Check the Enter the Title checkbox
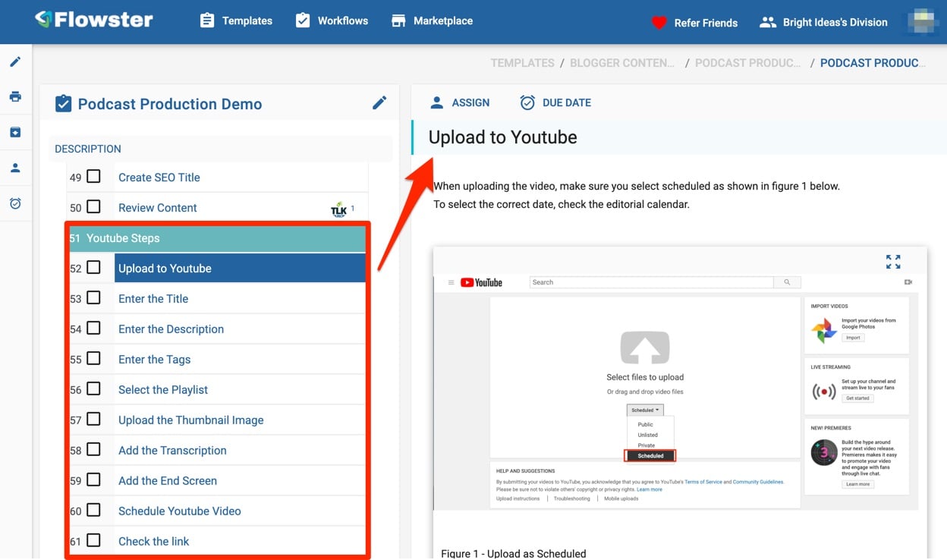The width and height of the screenshot is (947, 560). 93,297
